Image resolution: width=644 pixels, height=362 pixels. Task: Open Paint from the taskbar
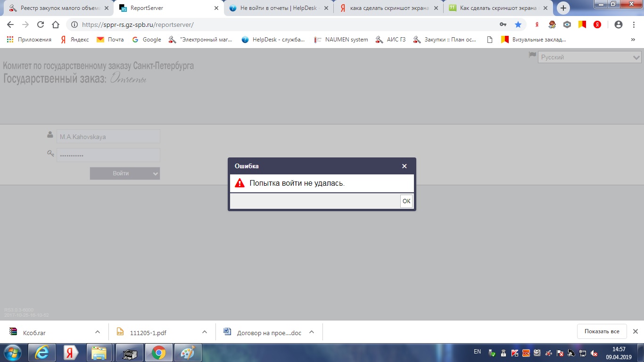[x=188, y=353]
